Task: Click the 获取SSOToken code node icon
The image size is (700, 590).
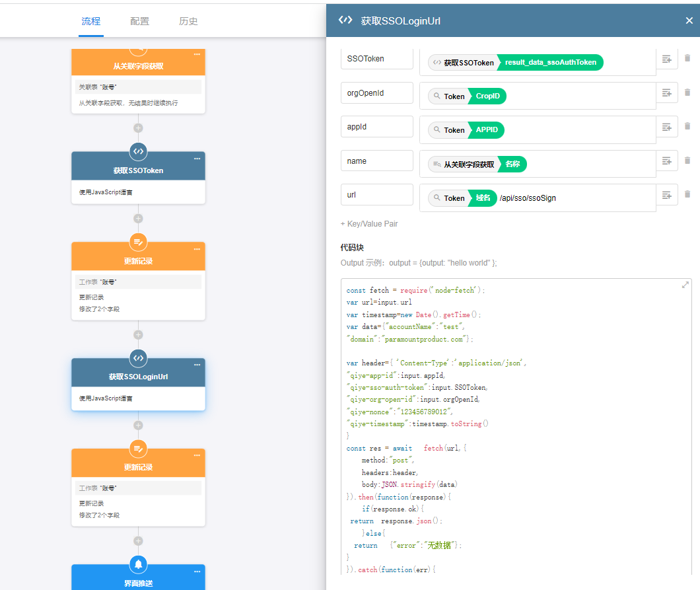Action: pos(138,151)
